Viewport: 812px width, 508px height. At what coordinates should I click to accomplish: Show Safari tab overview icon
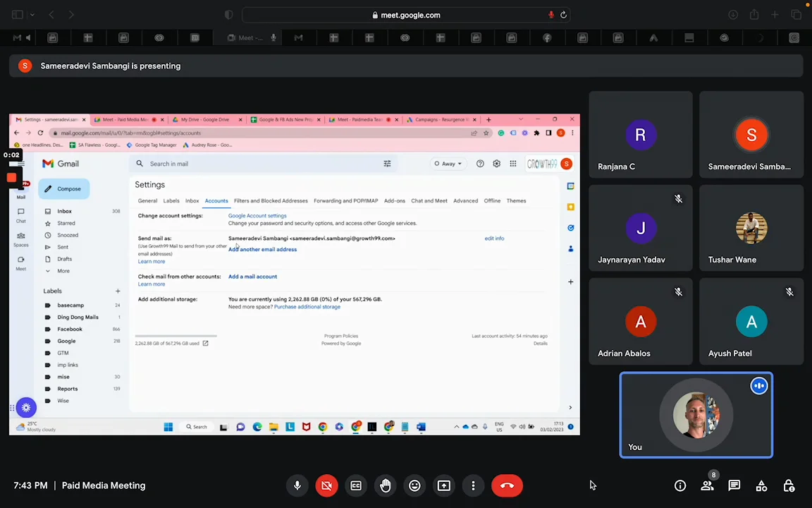(796, 15)
